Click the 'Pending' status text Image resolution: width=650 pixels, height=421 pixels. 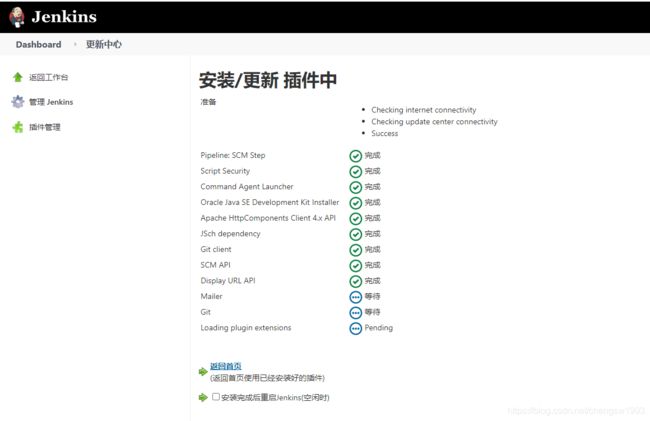[378, 328]
